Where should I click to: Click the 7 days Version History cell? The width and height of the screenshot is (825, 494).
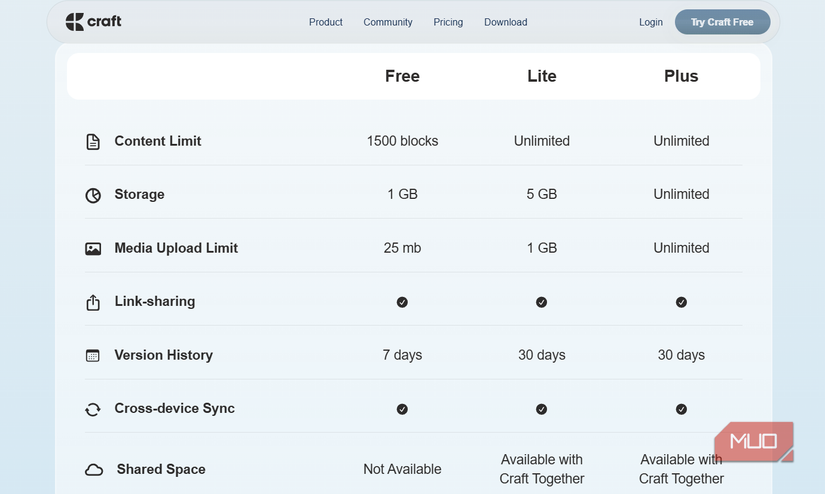(403, 355)
